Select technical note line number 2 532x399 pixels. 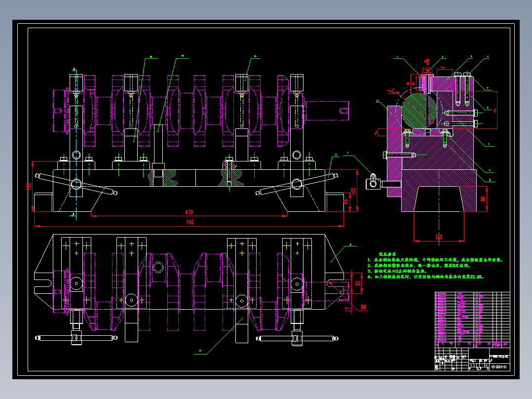pos(419,266)
